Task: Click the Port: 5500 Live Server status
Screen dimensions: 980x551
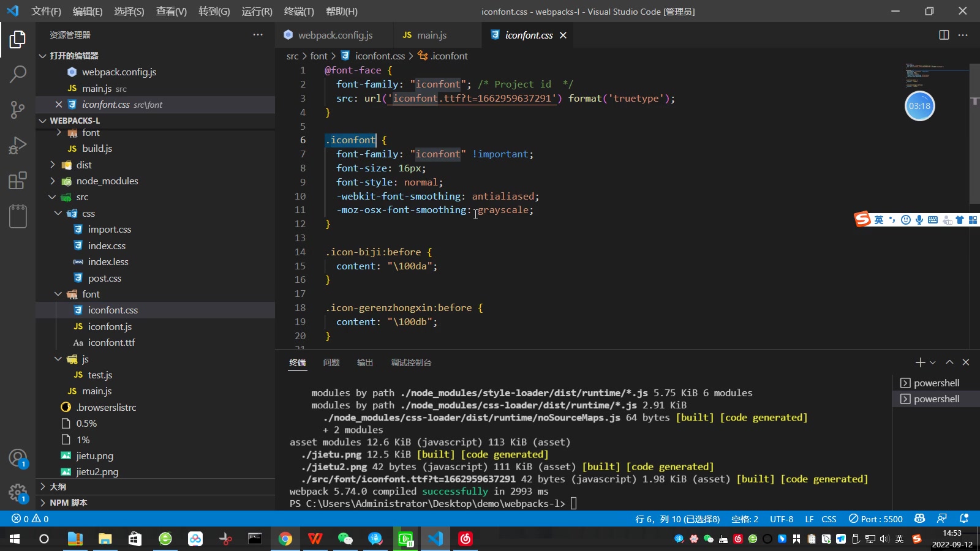Action: 875,519
